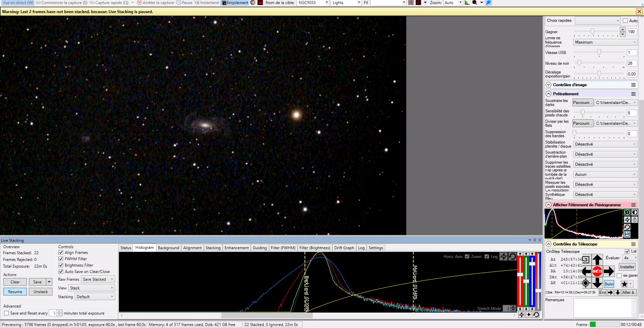This screenshot has width=644, height=328.
Task: Click the magnifier focus tool icon in toolbar
Action: [x=474, y=3]
